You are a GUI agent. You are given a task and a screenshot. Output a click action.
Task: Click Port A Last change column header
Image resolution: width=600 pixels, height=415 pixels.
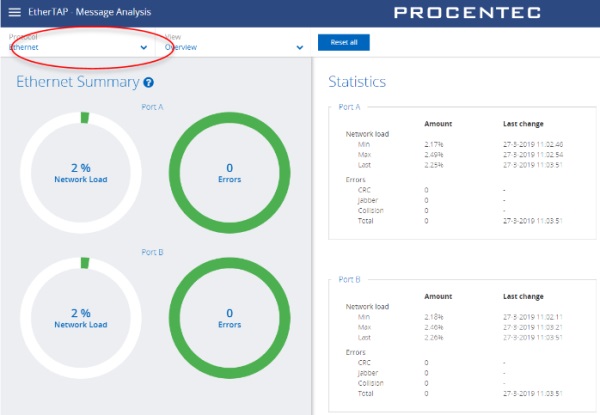coord(523,124)
